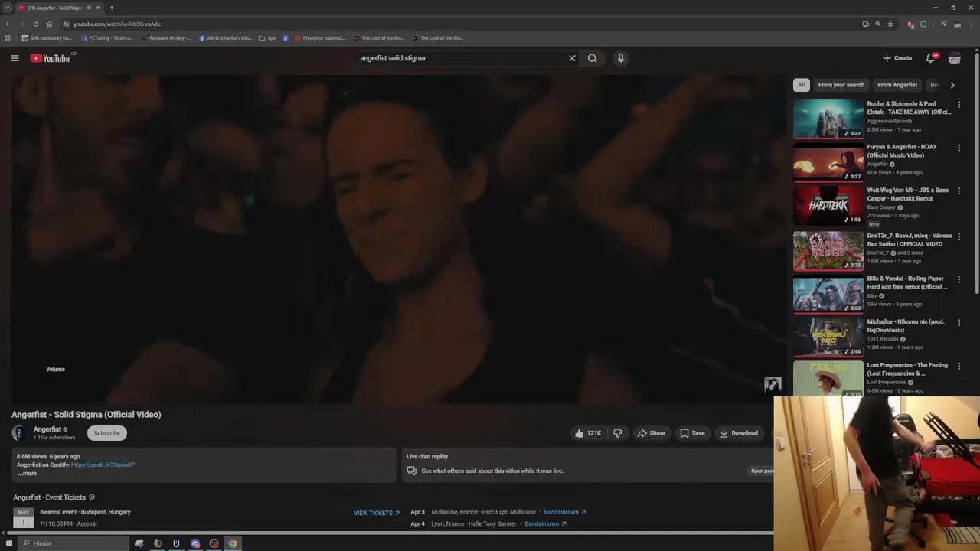Open Billx & Vandal Rolling Paper title
Image resolution: width=980 pixels, height=551 pixels.
click(907, 283)
